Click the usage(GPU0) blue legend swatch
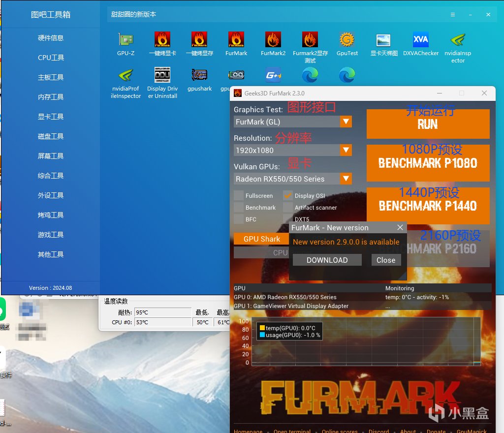Screen dimensions: 504x433 [262, 335]
